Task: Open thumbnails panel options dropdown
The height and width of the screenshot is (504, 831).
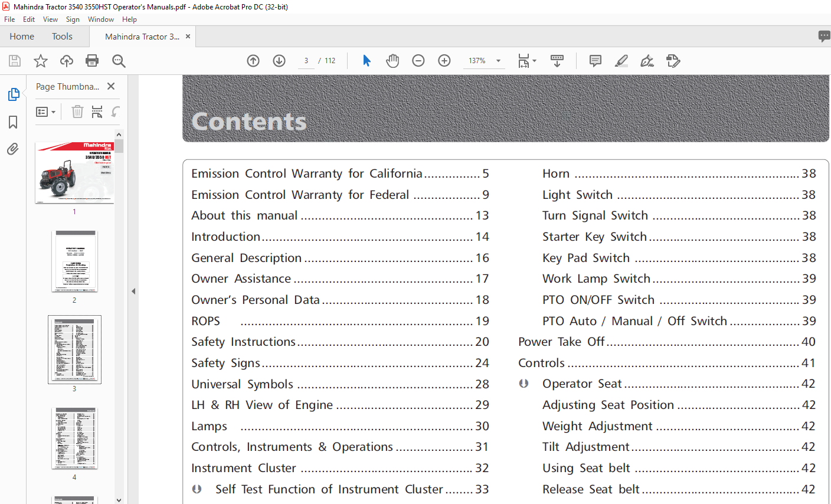Action: pos(46,112)
